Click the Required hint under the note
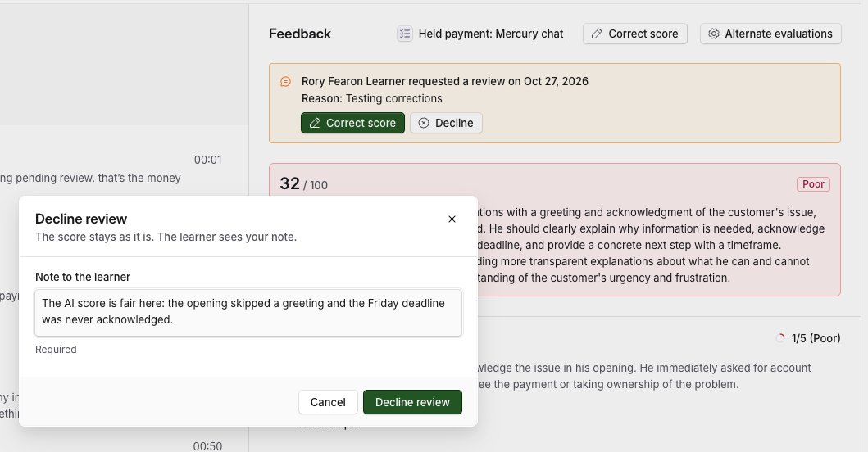 pyautogui.click(x=56, y=350)
